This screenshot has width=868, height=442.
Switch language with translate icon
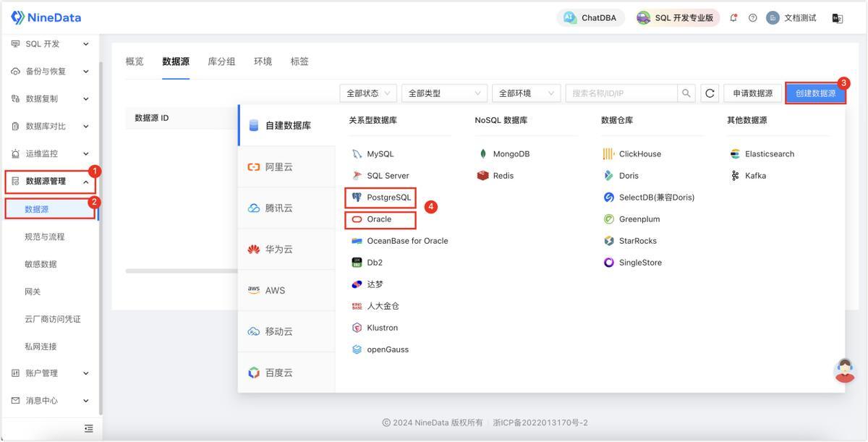pos(838,18)
